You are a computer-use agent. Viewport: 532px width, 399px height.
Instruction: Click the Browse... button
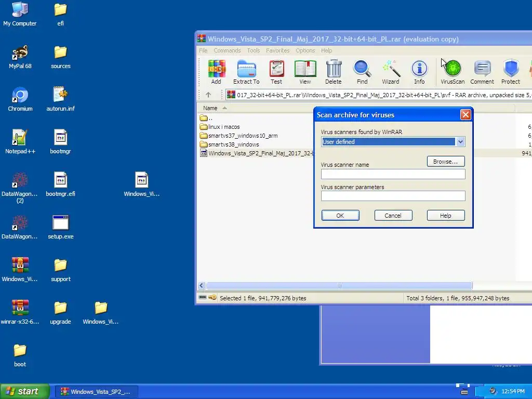[445, 162]
